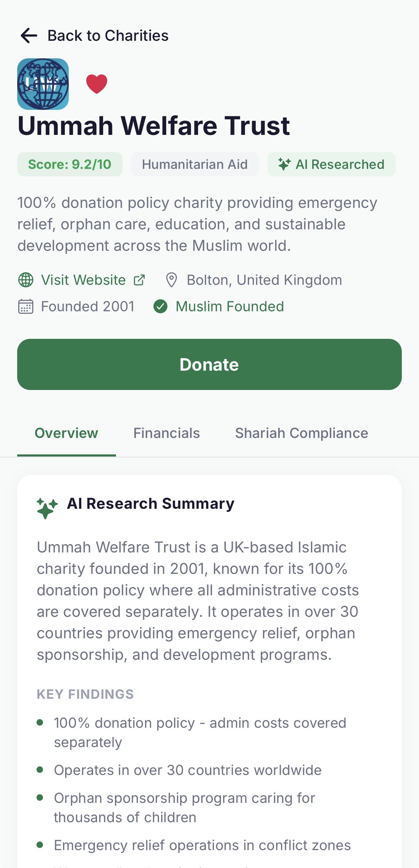Tap the Score 9.2/10 badge
Image resolution: width=419 pixels, height=868 pixels.
tap(70, 164)
